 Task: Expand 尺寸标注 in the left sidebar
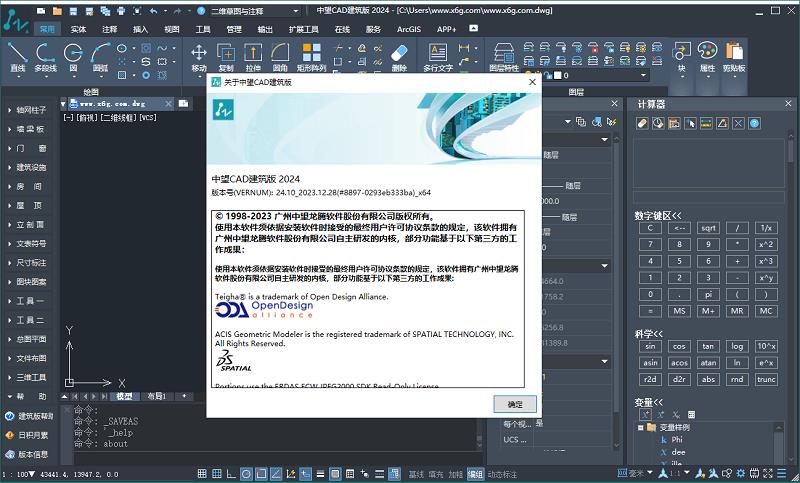click(27, 263)
